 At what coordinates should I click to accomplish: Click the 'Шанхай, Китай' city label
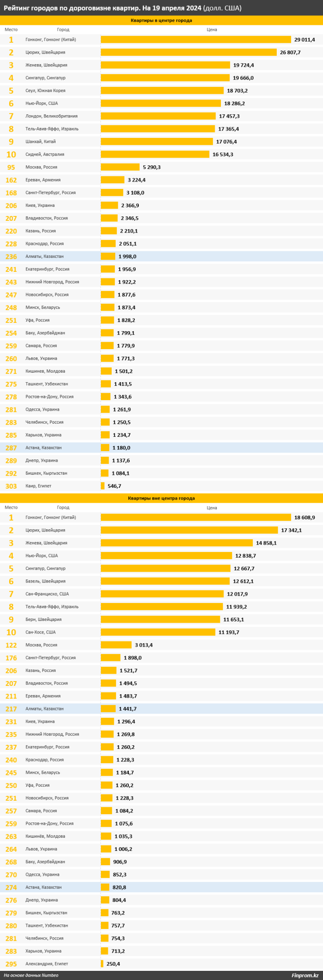[x=41, y=142]
